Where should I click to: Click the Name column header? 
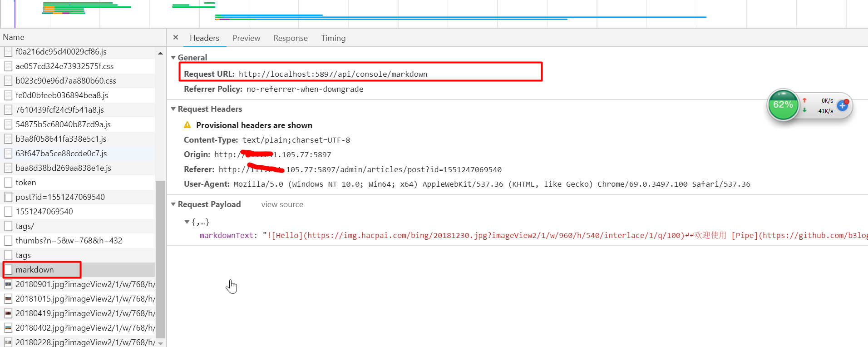point(83,37)
